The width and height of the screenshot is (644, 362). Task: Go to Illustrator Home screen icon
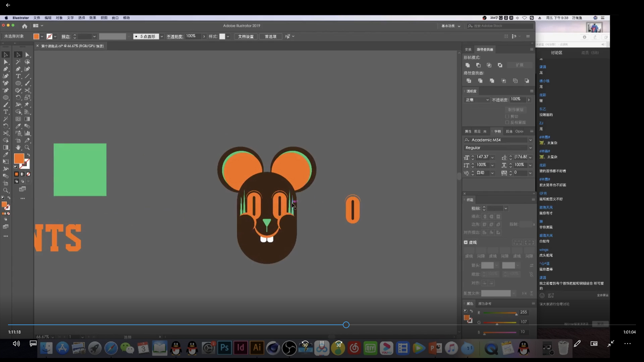[x=24, y=26]
